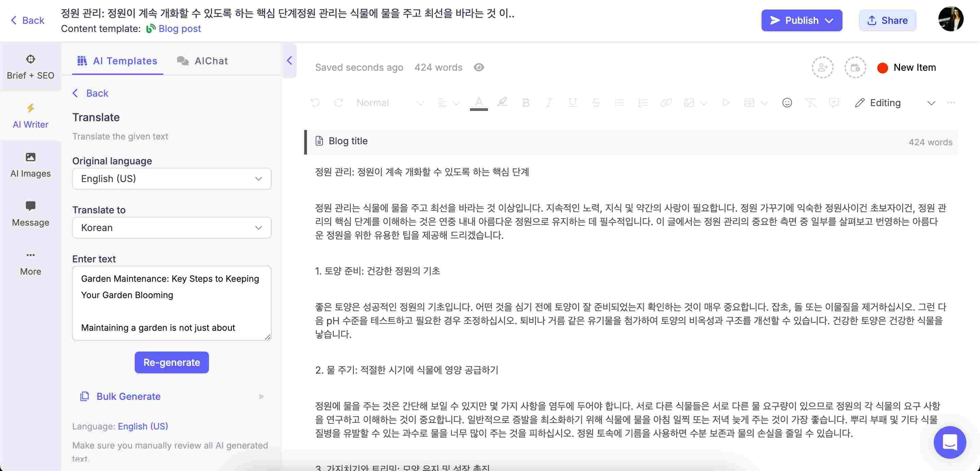Screen dimensions: 980x471
Task: Switch to the AI Templates tab
Action: coord(117,61)
